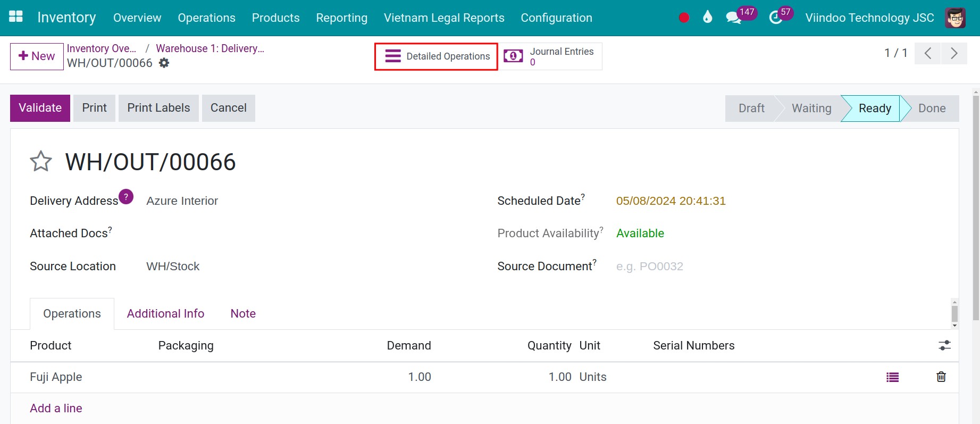980x424 pixels.
Task: Click Viindoo Technology JSC company name
Action: 869,18
